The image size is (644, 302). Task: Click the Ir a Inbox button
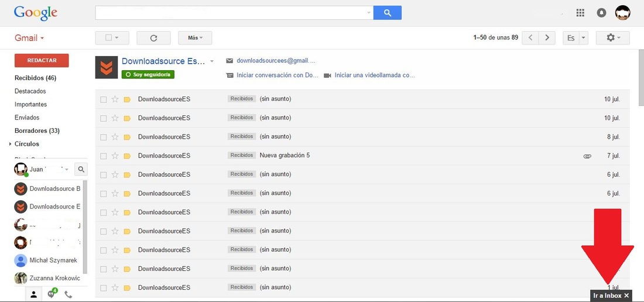click(x=607, y=296)
